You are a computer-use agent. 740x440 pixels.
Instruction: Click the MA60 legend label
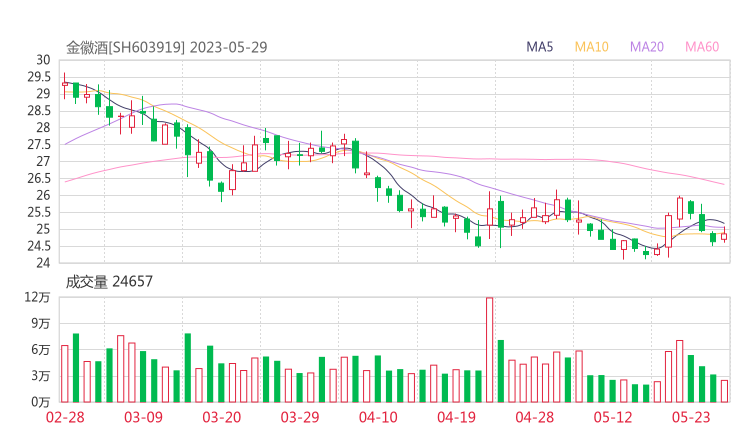pos(702,47)
